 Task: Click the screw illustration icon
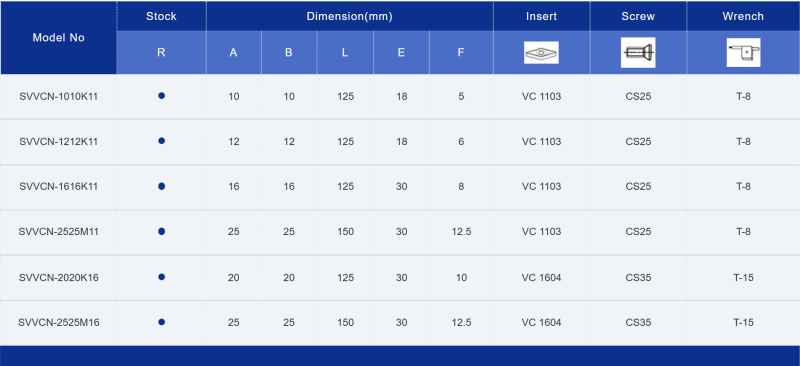[638, 53]
